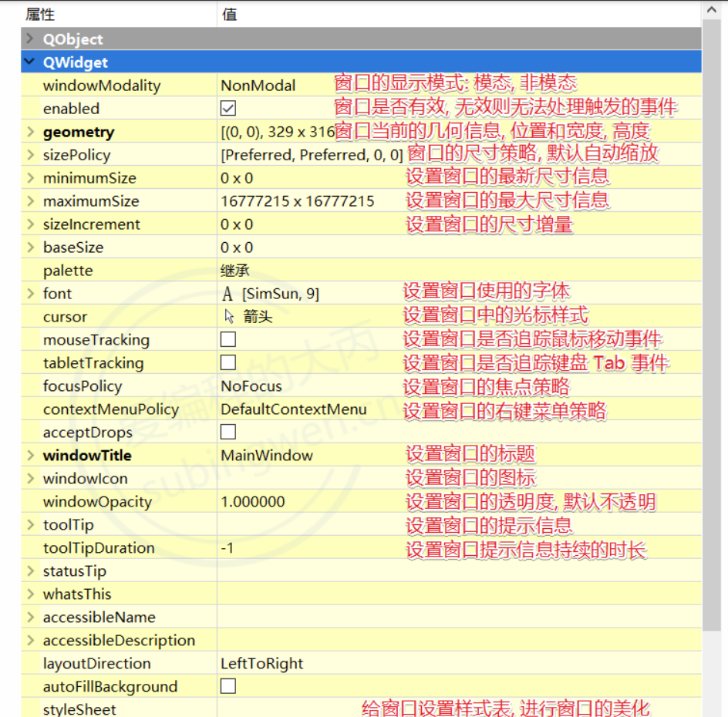Click the '16777215 x 16777215' value

tap(298, 201)
